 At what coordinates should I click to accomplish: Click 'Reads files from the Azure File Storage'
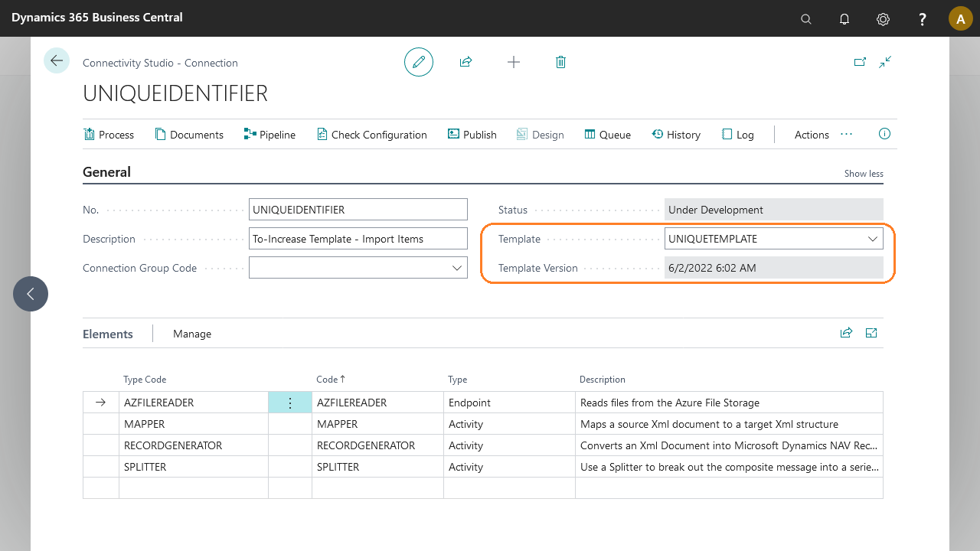670,403
